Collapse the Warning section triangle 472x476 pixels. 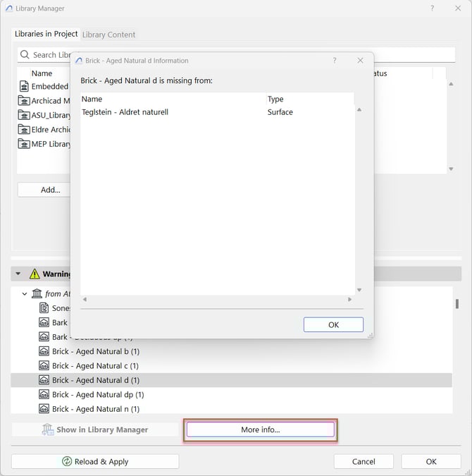[18, 274]
